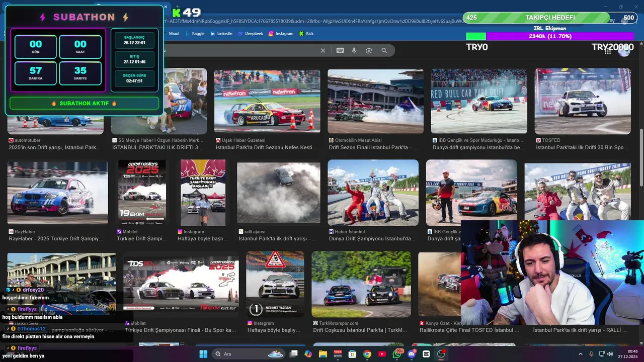644x362 pixels.
Task: Open CapCut from the taskbar
Action: pos(427,354)
